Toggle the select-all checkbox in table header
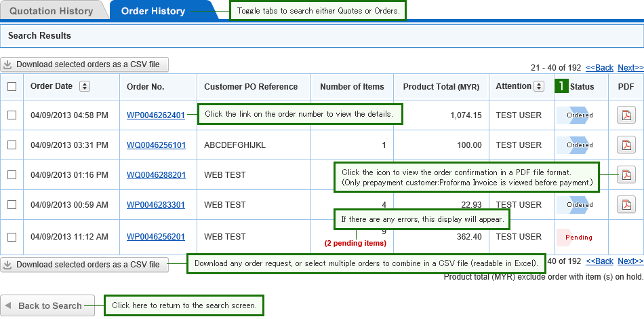The width and height of the screenshot is (644, 319). click(12, 86)
